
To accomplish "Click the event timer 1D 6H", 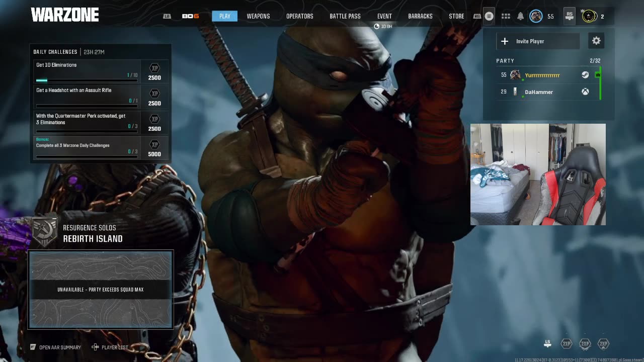I will click(x=383, y=27).
